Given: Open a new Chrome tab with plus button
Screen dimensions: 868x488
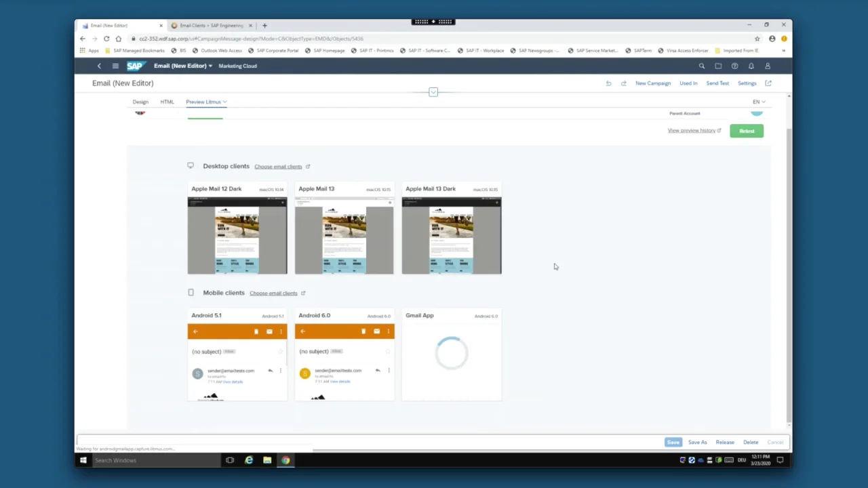Looking at the screenshot, I should pyautogui.click(x=264, y=26).
